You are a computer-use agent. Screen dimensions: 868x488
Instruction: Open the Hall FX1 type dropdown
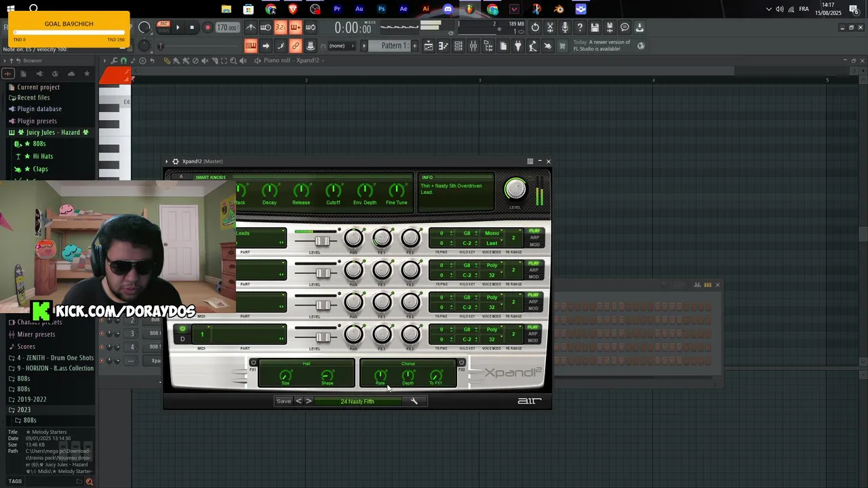pos(307,363)
